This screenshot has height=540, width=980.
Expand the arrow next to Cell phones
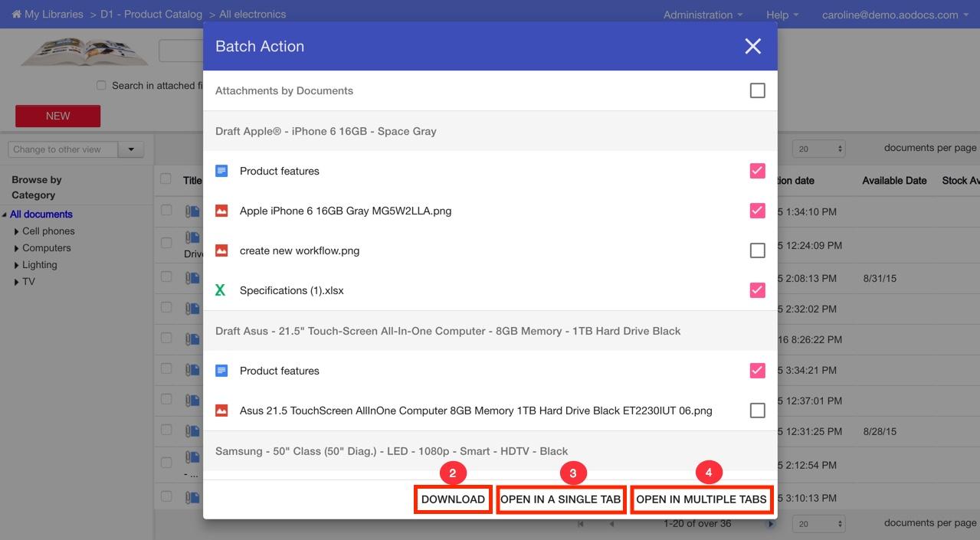coord(17,231)
